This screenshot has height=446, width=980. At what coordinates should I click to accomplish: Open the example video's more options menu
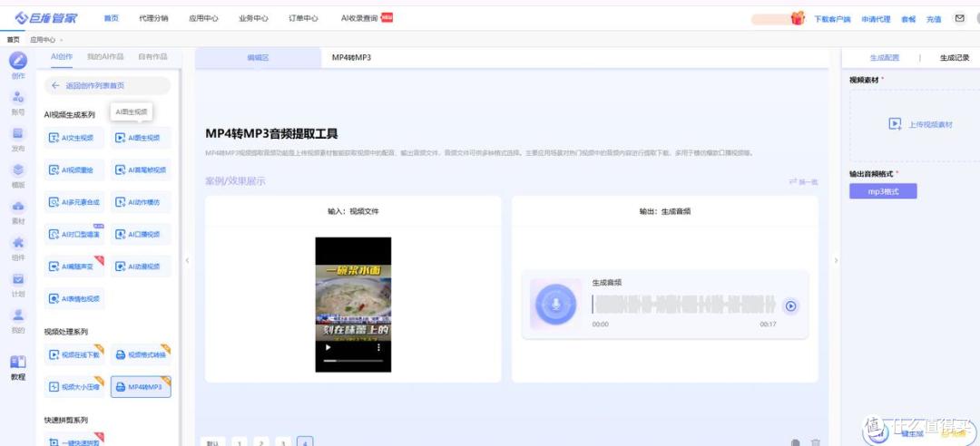[x=378, y=347]
